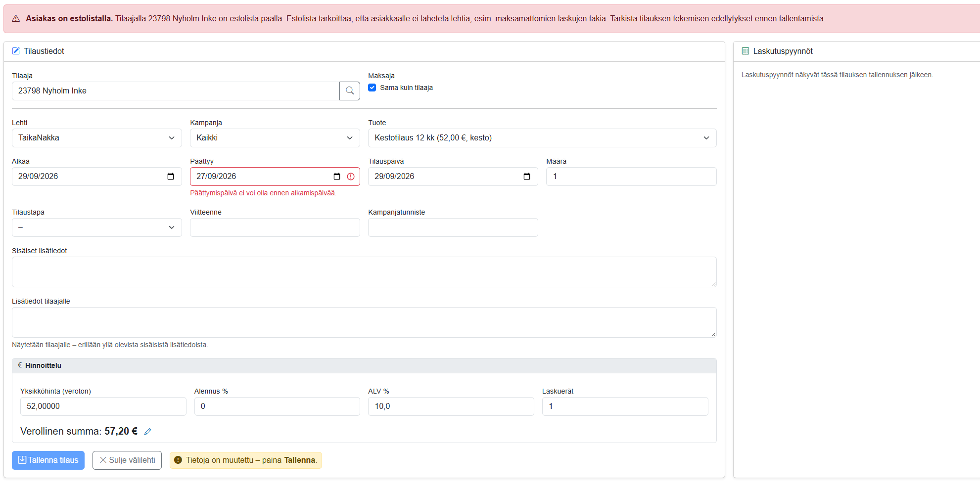Viewport: 980px width, 491px height.
Task: Click the Alkaa date value 29/09/2026
Action: coord(38,177)
